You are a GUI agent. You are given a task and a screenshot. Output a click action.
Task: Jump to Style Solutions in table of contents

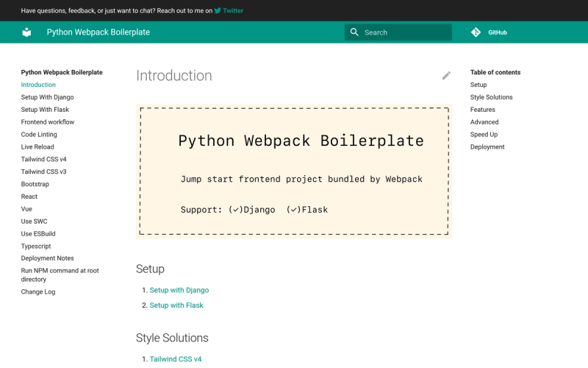(491, 97)
